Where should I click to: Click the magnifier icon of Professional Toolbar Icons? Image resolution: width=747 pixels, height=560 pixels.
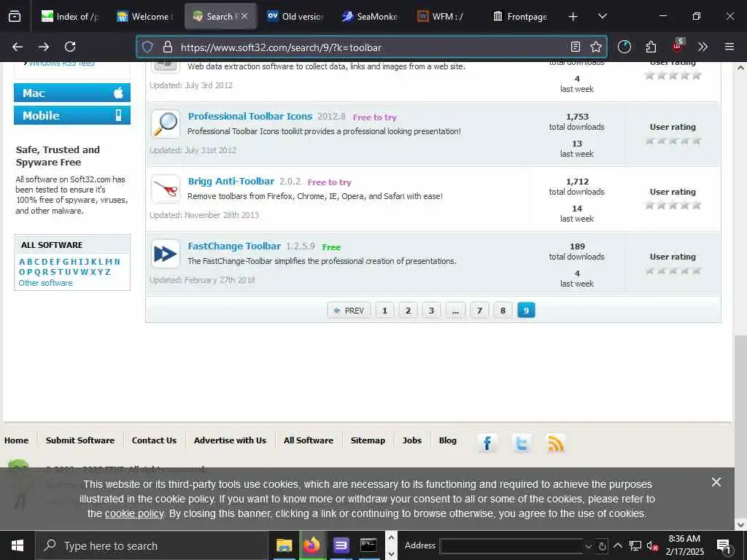point(166,124)
